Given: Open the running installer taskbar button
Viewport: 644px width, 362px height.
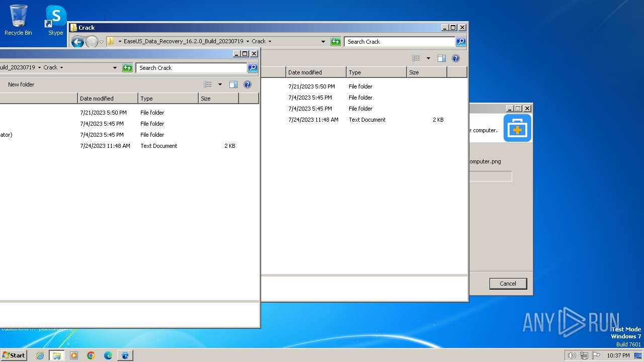Looking at the screenshot, I should [125, 355].
